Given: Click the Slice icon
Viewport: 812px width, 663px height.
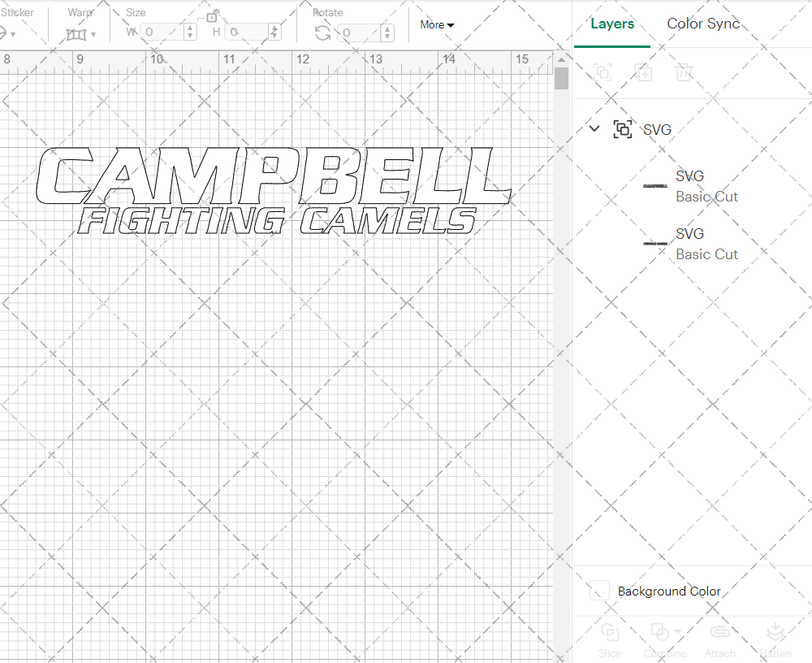Looking at the screenshot, I should (610, 633).
